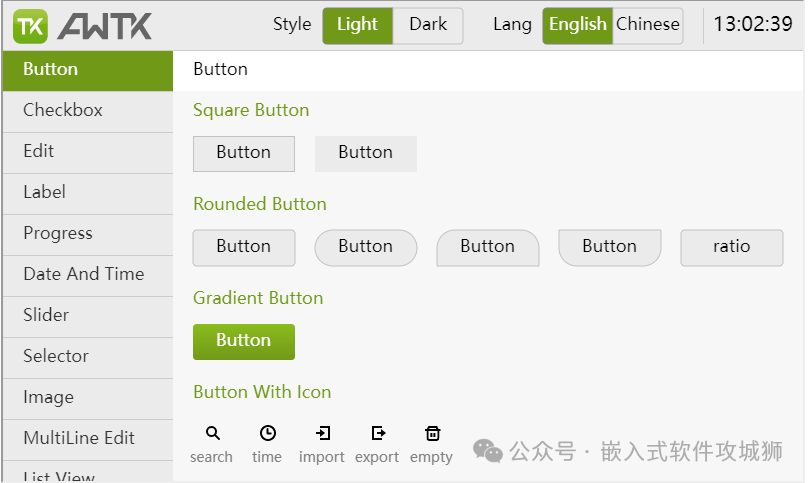Click the search icon button
808x483 pixels.
(211, 444)
